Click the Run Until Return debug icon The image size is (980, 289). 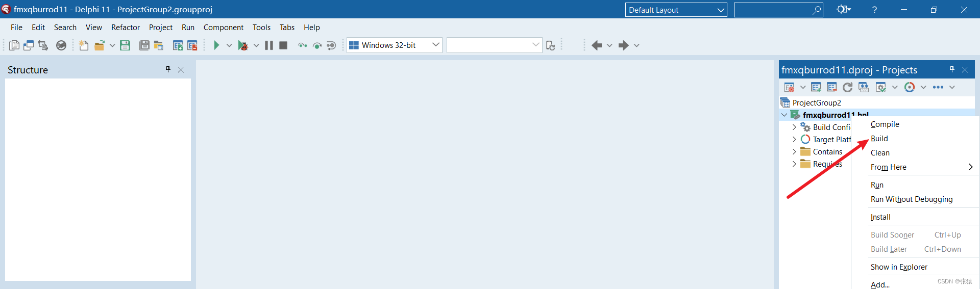coord(331,45)
